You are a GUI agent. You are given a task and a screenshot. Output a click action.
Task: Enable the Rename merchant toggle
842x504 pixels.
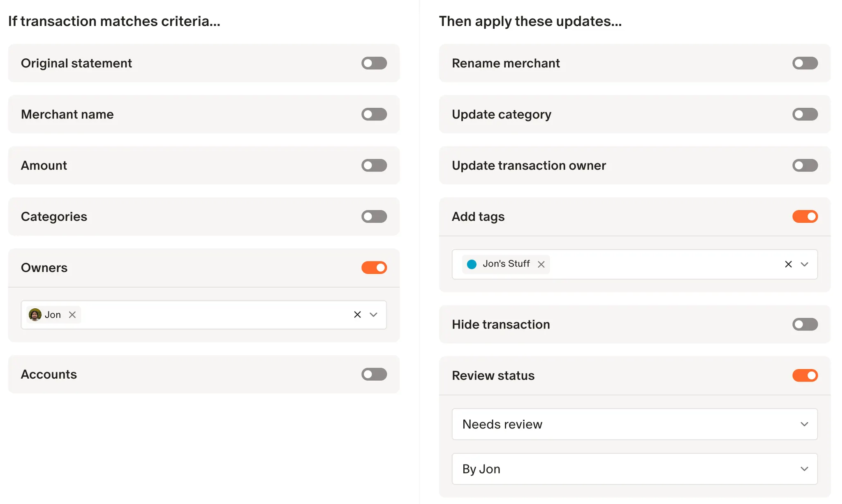[805, 63]
